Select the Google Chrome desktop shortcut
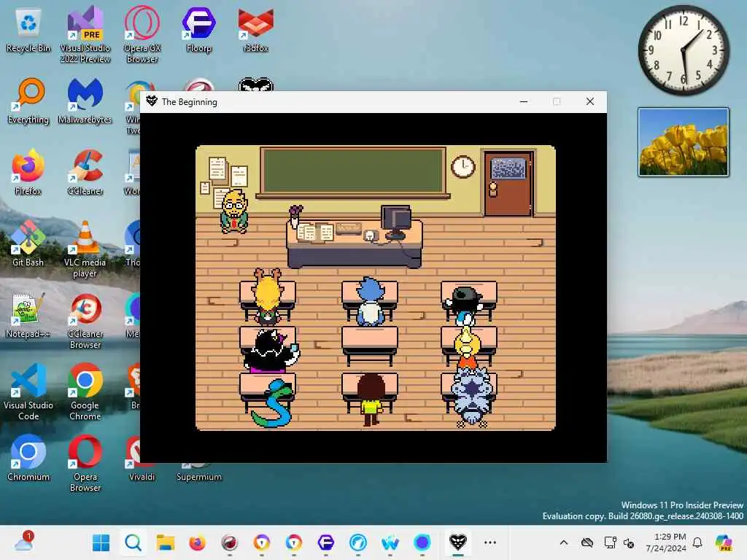The height and width of the screenshot is (560, 747). [85, 392]
